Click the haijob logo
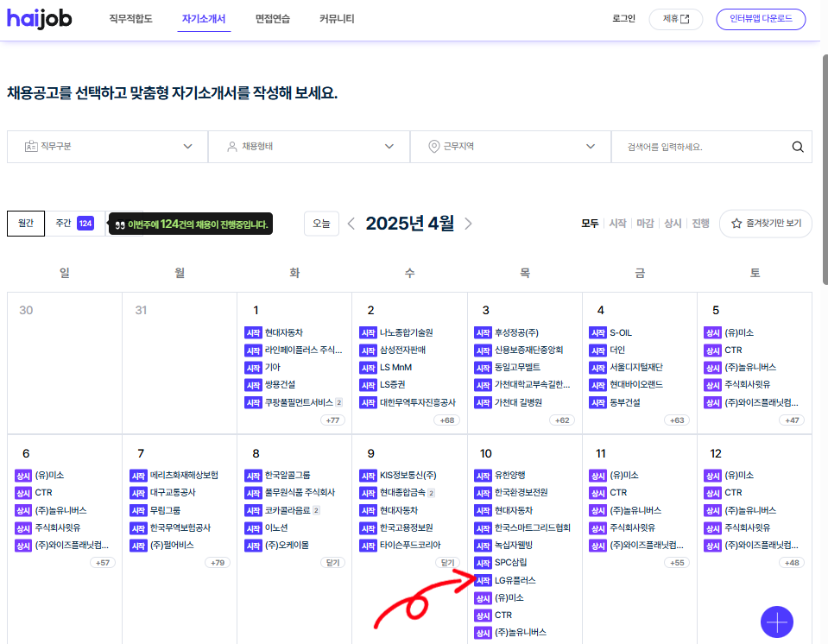 [x=40, y=19]
